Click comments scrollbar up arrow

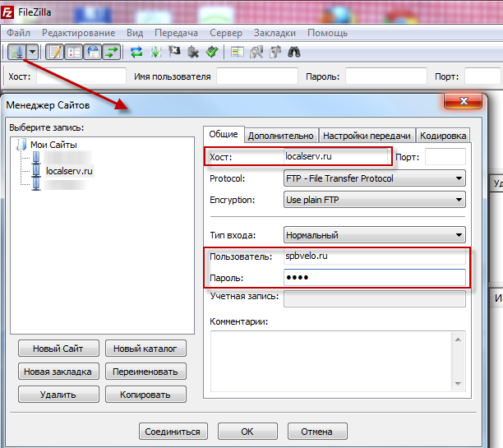point(458,339)
